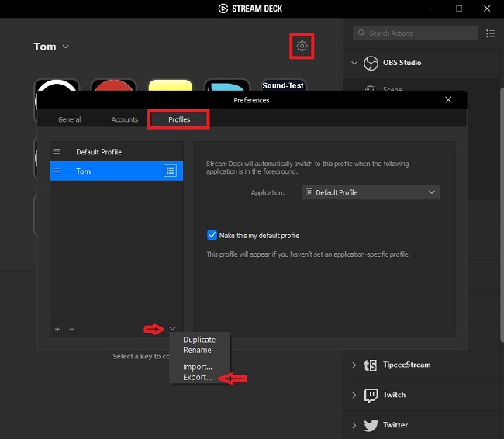Minimize the Stream Deck window
This screenshot has height=439, width=504.
click(431, 9)
